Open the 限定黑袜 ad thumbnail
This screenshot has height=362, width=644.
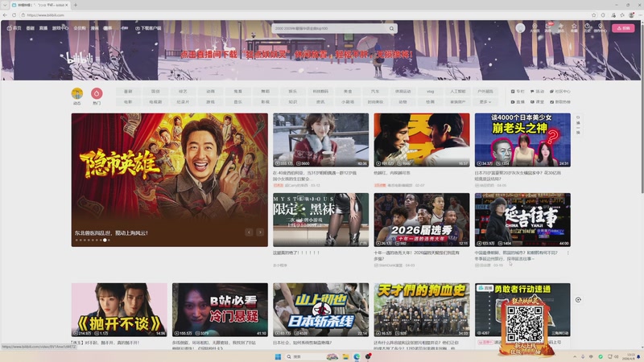coord(320,220)
